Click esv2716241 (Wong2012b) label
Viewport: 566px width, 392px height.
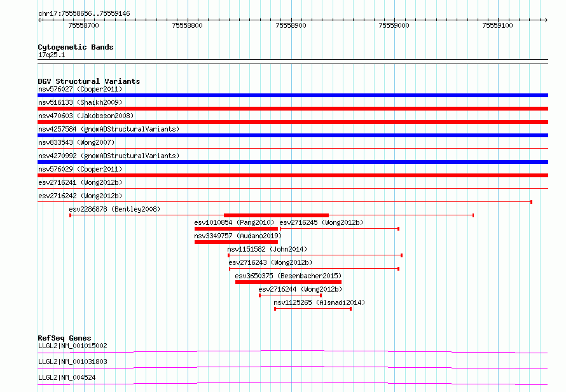pyautogui.click(x=80, y=182)
